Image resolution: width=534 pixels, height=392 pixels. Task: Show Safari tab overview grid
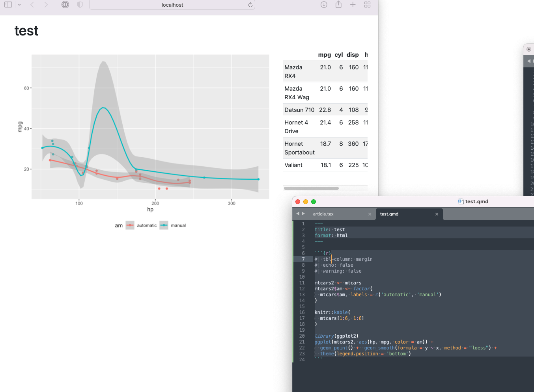pyautogui.click(x=368, y=5)
